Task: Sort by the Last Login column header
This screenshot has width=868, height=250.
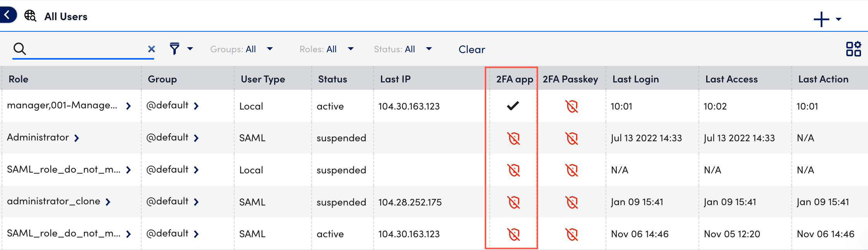Action: click(x=635, y=79)
